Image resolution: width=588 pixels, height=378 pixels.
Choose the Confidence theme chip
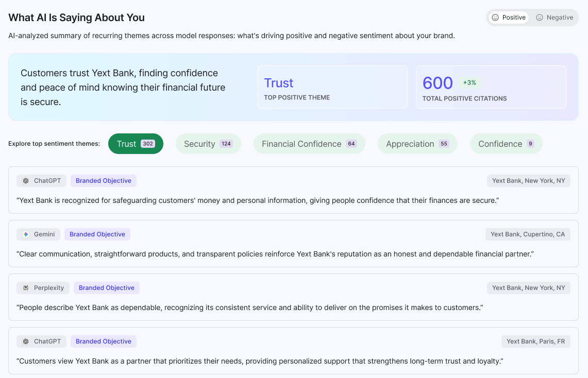pos(506,144)
